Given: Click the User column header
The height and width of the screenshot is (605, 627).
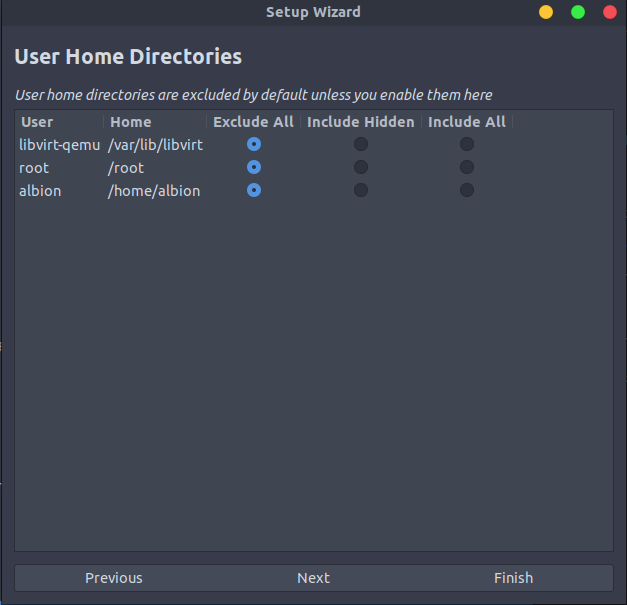Looking at the screenshot, I should 59,122.
